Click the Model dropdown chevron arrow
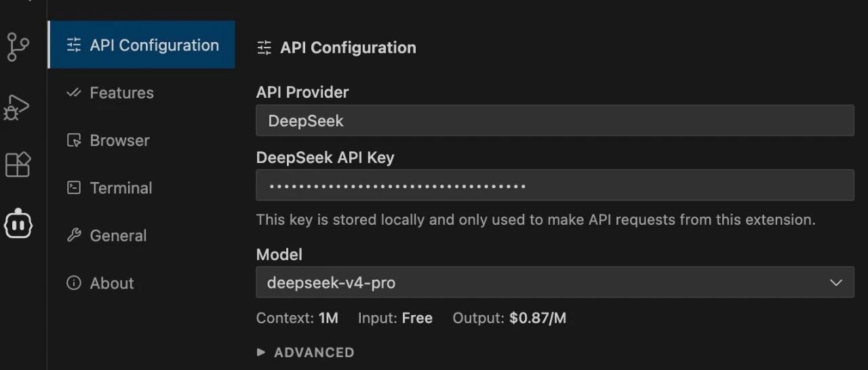This screenshot has width=868, height=370. click(x=836, y=282)
